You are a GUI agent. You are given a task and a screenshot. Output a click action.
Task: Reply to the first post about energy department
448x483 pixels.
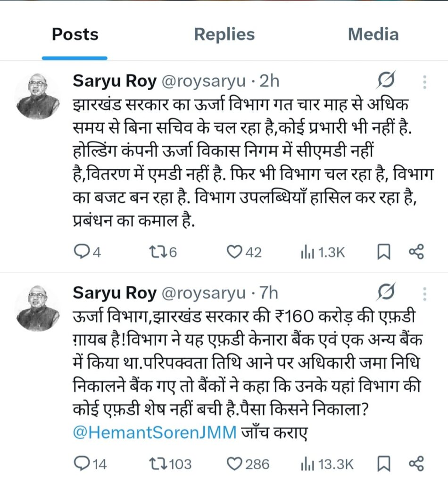pos(83,253)
